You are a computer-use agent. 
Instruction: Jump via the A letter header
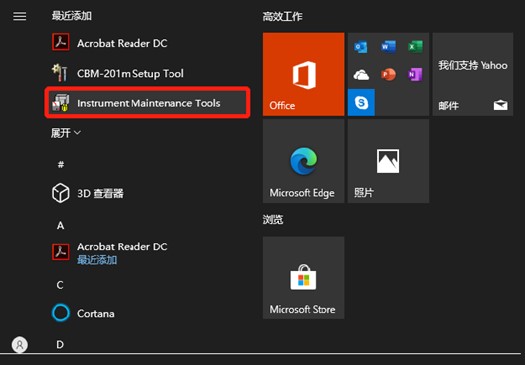coord(60,225)
